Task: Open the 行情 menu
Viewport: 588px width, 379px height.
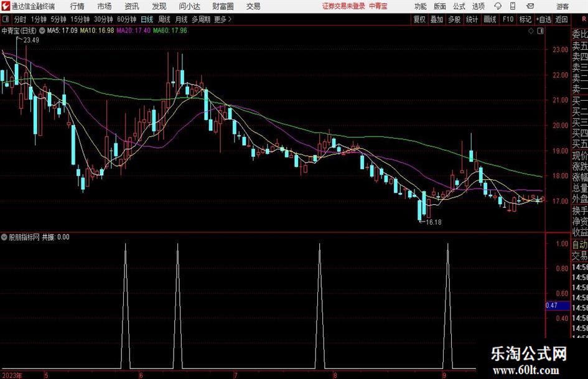Action: (x=77, y=6)
